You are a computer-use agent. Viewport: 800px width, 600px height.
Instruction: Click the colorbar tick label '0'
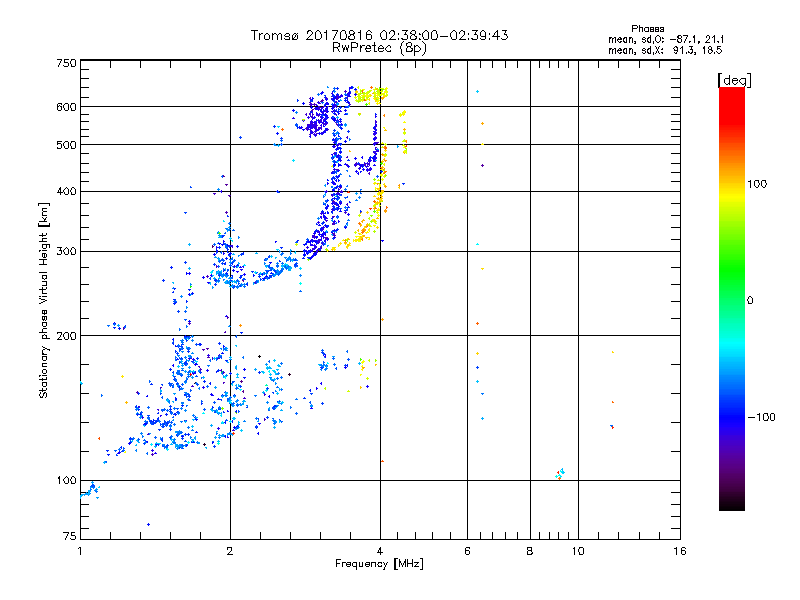point(749,300)
